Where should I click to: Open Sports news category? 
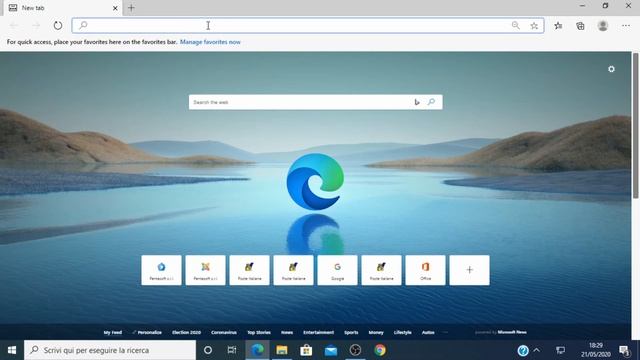(x=351, y=332)
